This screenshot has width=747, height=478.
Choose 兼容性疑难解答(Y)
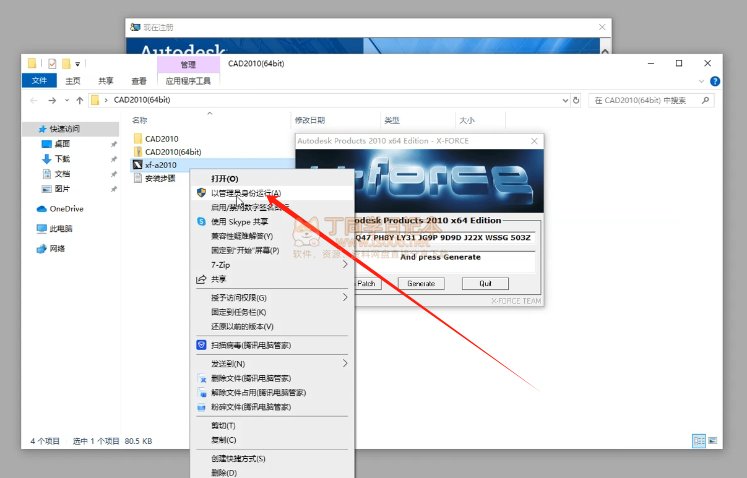[272, 236]
